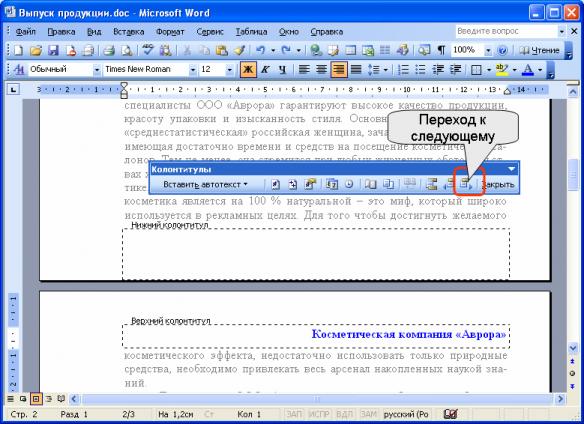584x424 pixels.
Task: Open the Таблица menu
Action: (x=251, y=32)
